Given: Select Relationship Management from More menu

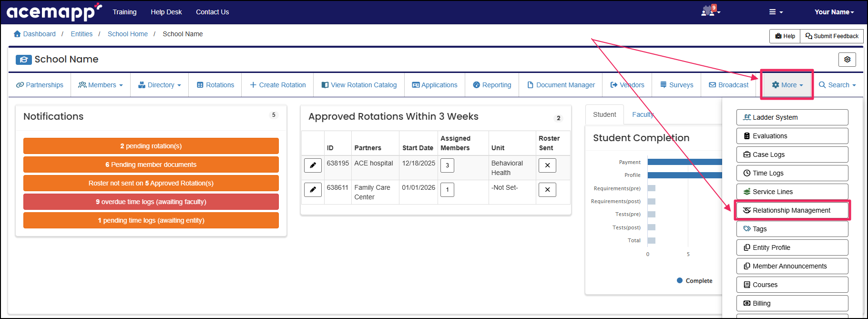Looking at the screenshot, I should point(792,210).
